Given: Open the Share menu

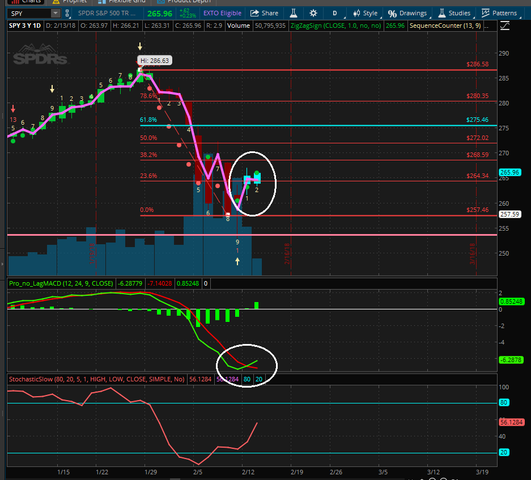Looking at the screenshot, I should [x=264, y=13].
